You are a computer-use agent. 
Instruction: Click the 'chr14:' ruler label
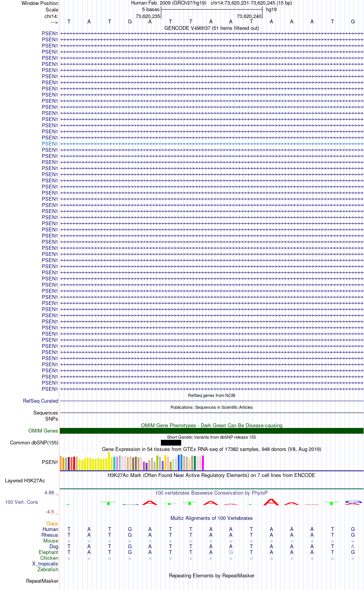tap(51, 16)
